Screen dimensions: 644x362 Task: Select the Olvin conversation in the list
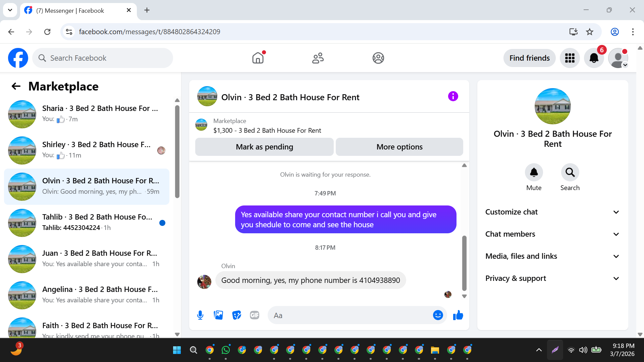tap(87, 186)
